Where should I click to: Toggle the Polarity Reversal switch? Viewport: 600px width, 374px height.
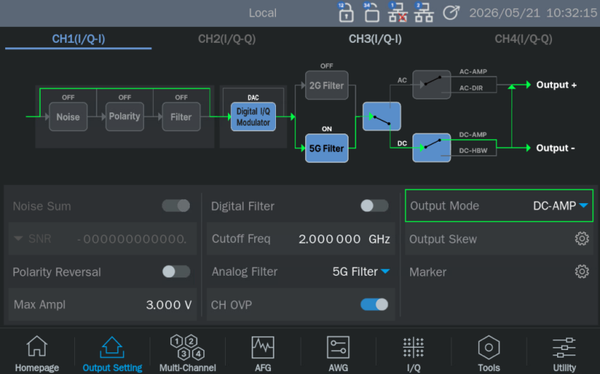[x=176, y=272]
